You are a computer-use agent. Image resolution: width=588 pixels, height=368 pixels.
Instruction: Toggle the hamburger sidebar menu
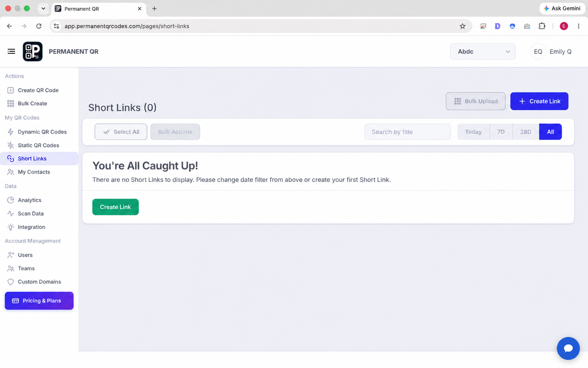(11, 52)
